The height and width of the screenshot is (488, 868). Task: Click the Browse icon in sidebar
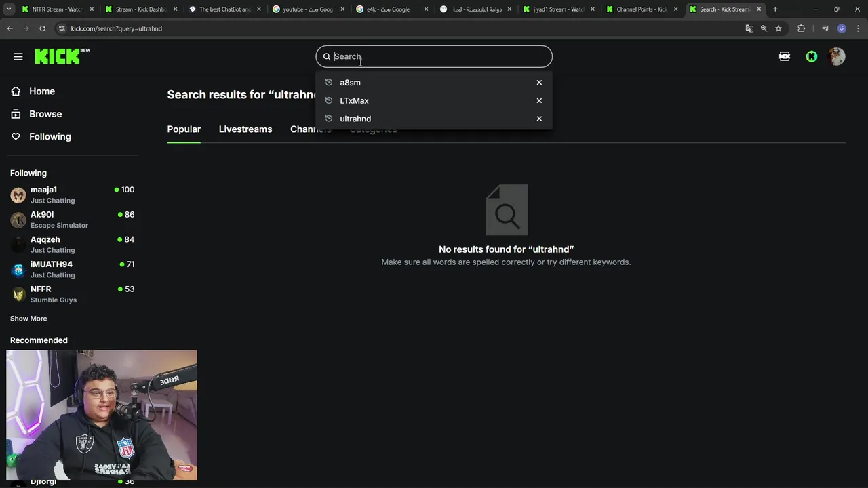(16, 114)
